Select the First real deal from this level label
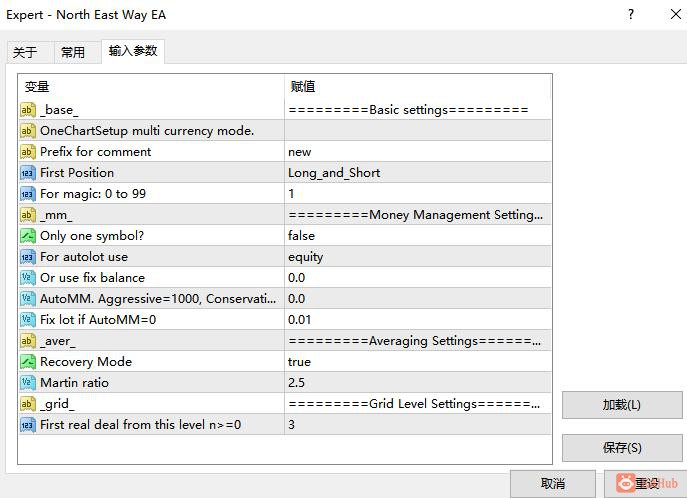Viewport: 687px width, 498px height. pos(140,425)
